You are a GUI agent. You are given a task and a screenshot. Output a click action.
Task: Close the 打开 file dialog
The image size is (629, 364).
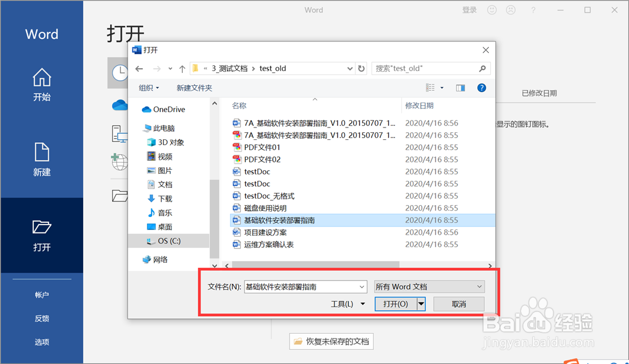point(486,50)
